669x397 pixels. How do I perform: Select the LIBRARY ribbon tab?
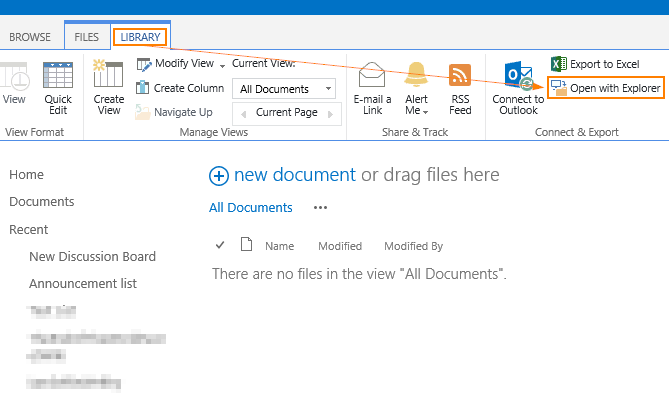click(140, 37)
